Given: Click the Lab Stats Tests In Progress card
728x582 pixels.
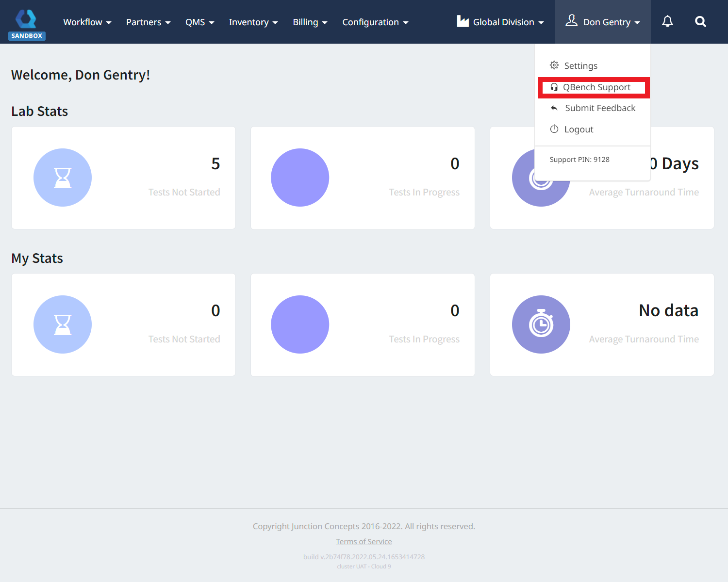Looking at the screenshot, I should (363, 178).
